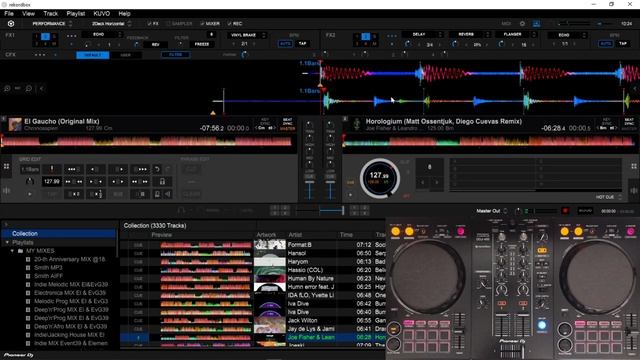
Task: Select the Collection tree item
Action: 59,233
